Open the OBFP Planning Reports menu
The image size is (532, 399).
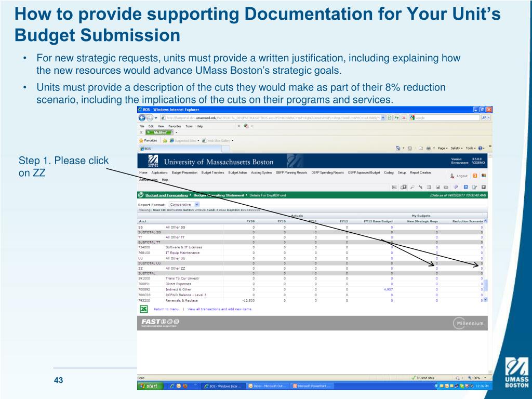pyautogui.click(x=291, y=172)
